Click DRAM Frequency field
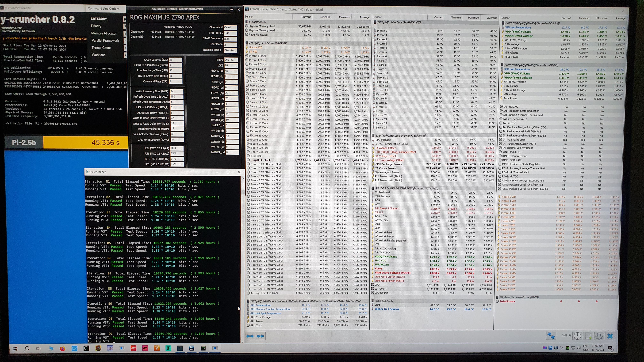The width and height of the screenshot is (644, 362). coord(230,39)
